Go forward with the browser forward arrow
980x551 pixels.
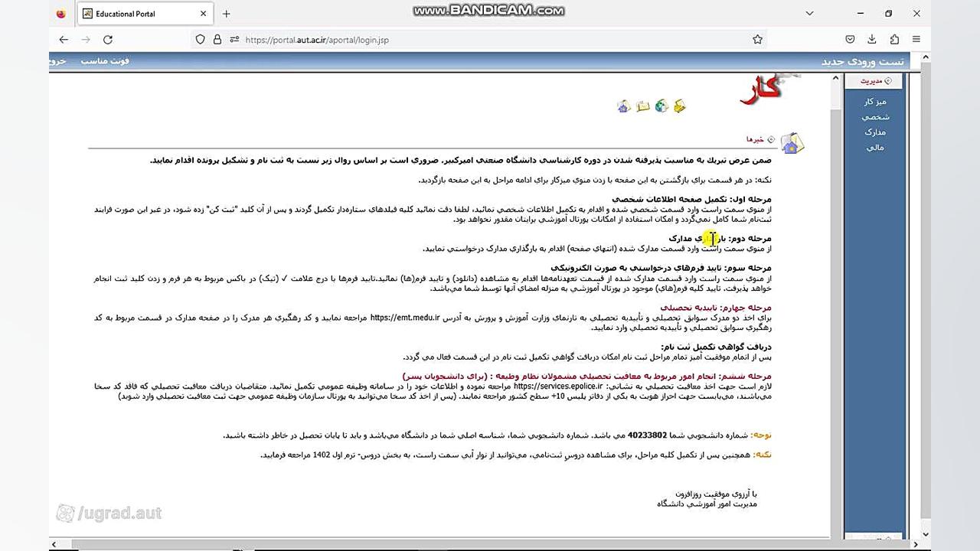[86, 40]
